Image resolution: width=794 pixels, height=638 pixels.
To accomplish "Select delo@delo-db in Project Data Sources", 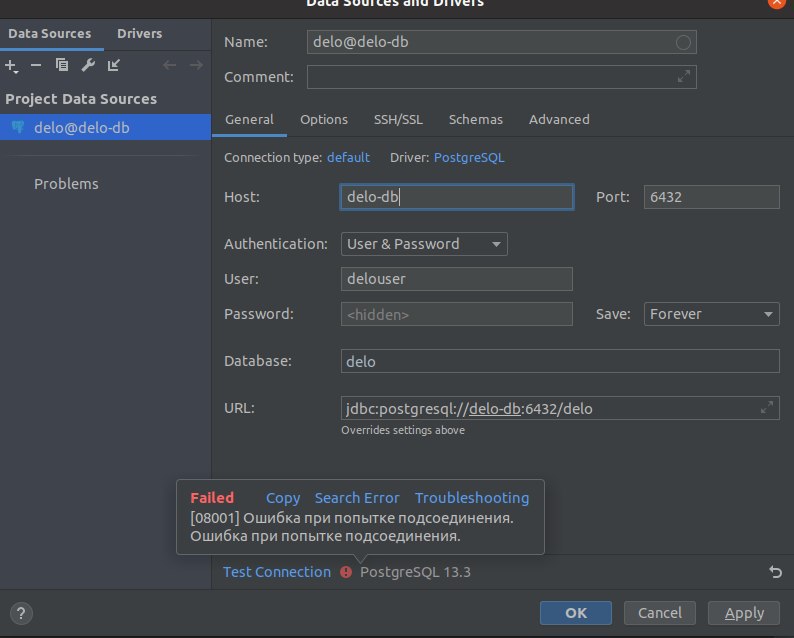I will pos(105,127).
